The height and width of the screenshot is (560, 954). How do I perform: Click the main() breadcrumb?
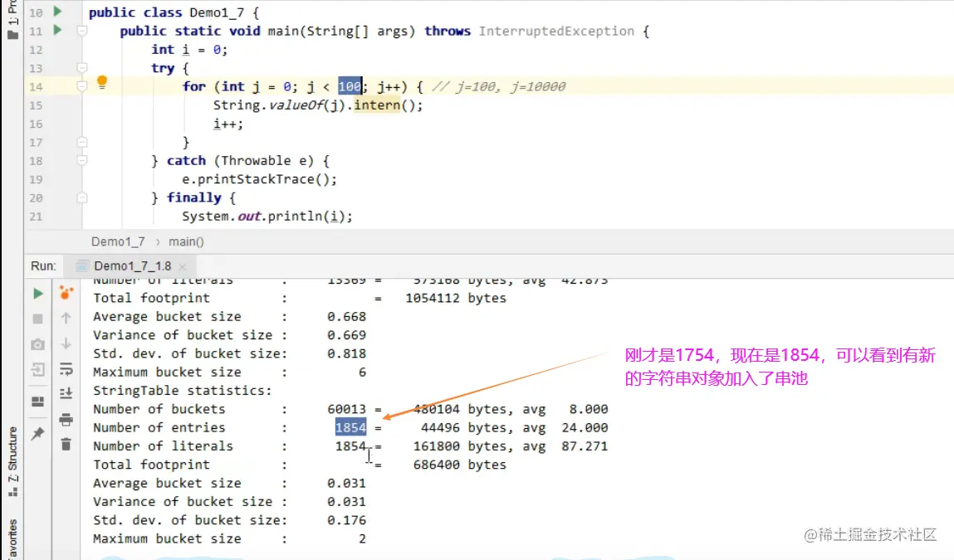click(x=186, y=241)
